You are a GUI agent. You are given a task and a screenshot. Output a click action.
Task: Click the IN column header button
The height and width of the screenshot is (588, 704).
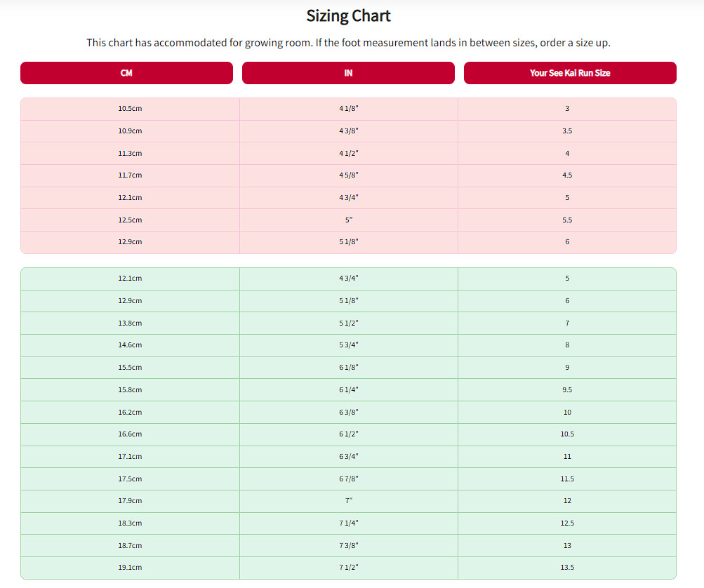(x=348, y=73)
